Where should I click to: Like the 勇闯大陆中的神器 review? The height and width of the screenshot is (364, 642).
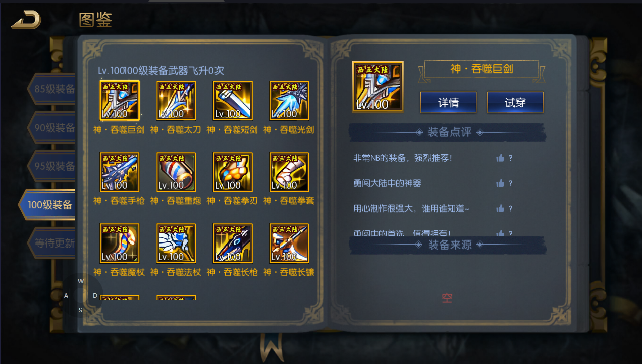click(x=500, y=183)
